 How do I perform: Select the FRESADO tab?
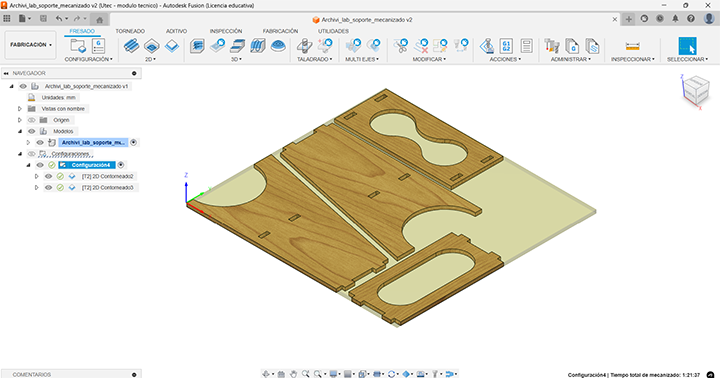(x=82, y=31)
